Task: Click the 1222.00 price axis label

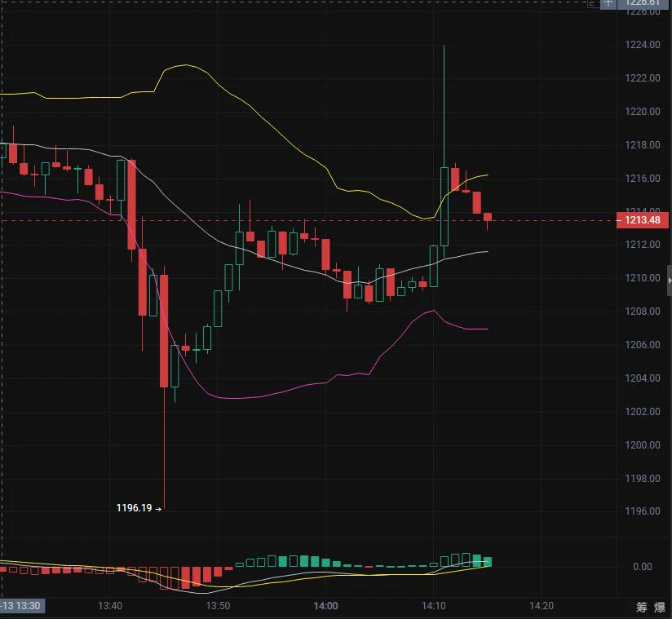Action: tap(643, 78)
